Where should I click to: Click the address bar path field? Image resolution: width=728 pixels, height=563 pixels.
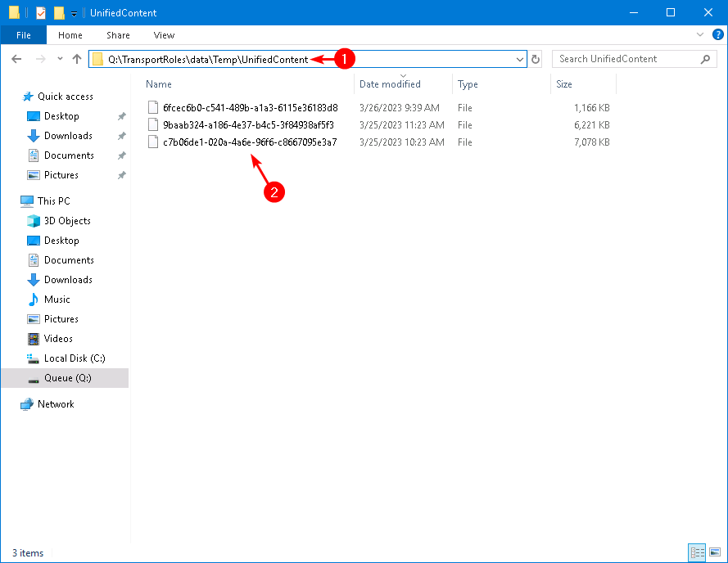(x=307, y=59)
